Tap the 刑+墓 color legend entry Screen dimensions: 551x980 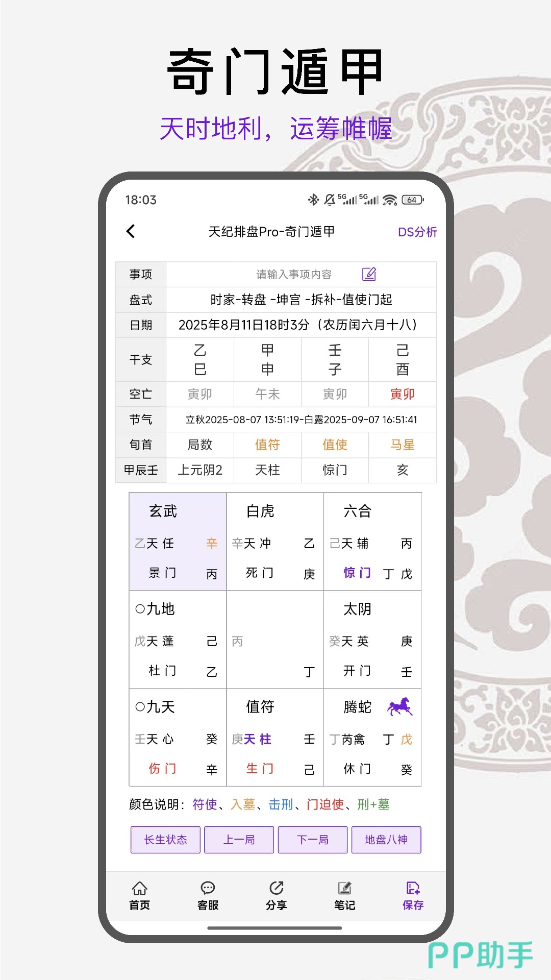tap(373, 804)
